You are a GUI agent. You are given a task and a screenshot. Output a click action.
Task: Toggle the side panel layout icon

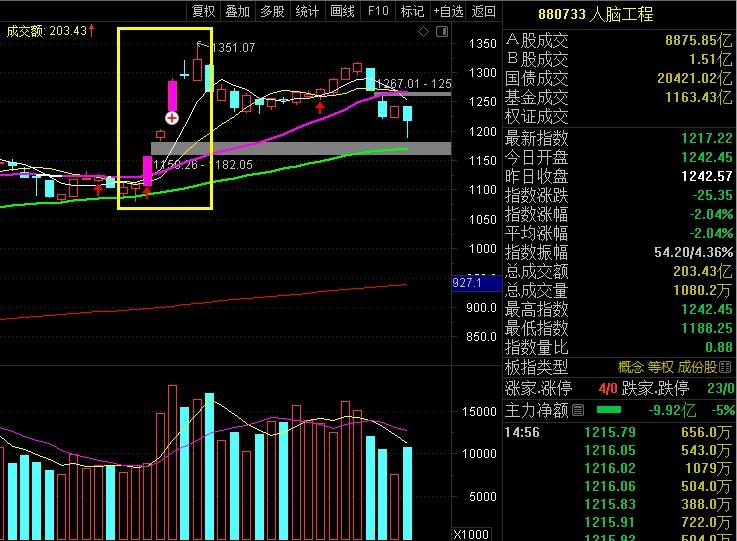442,31
